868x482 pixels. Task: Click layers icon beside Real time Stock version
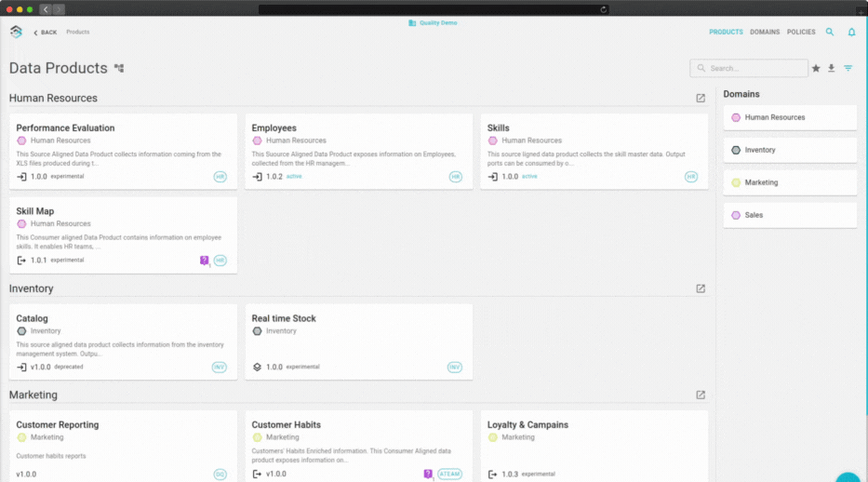click(257, 367)
